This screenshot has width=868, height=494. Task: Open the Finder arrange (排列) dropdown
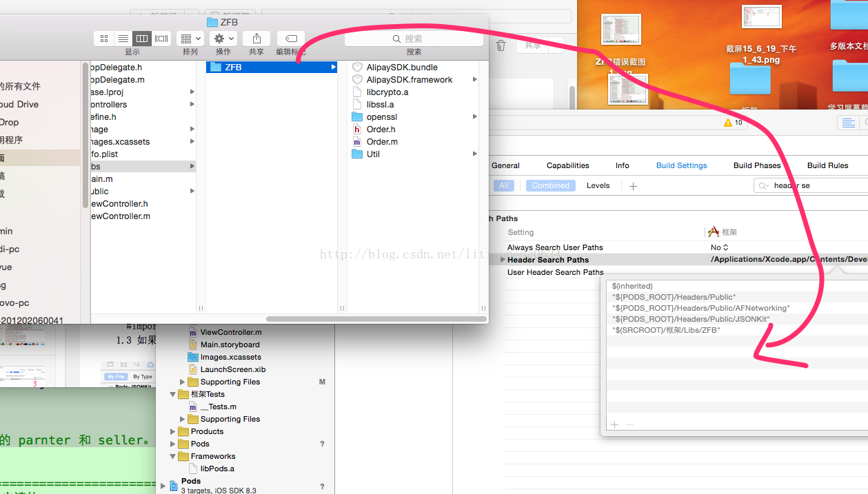pos(190,39)
